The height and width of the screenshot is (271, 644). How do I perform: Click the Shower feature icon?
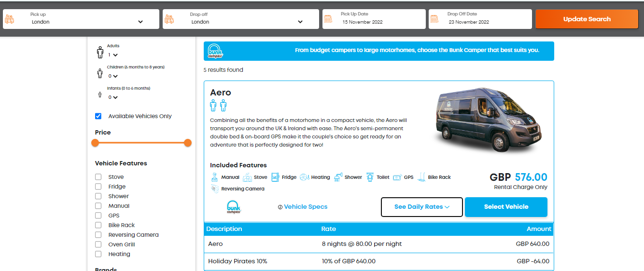tap(338, 176)
